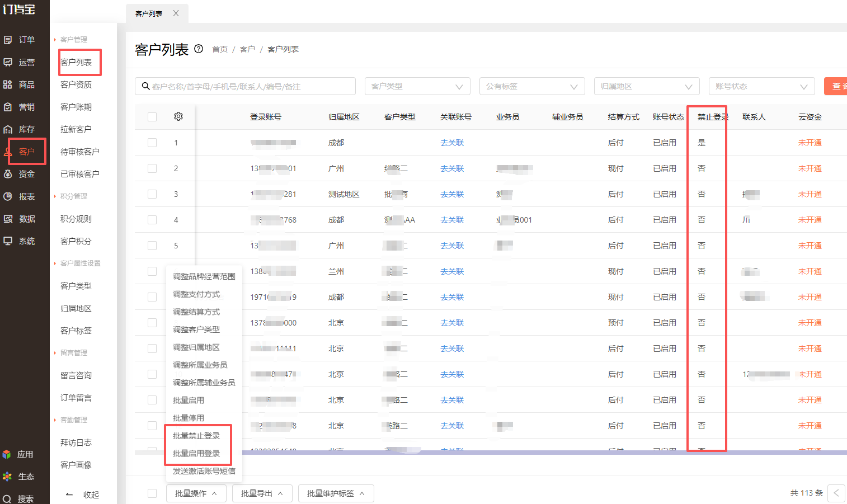The width and height of the screenshot is (847, 504).
Task: Open the 系统 system sidebar icon
Action: point(8,241)
